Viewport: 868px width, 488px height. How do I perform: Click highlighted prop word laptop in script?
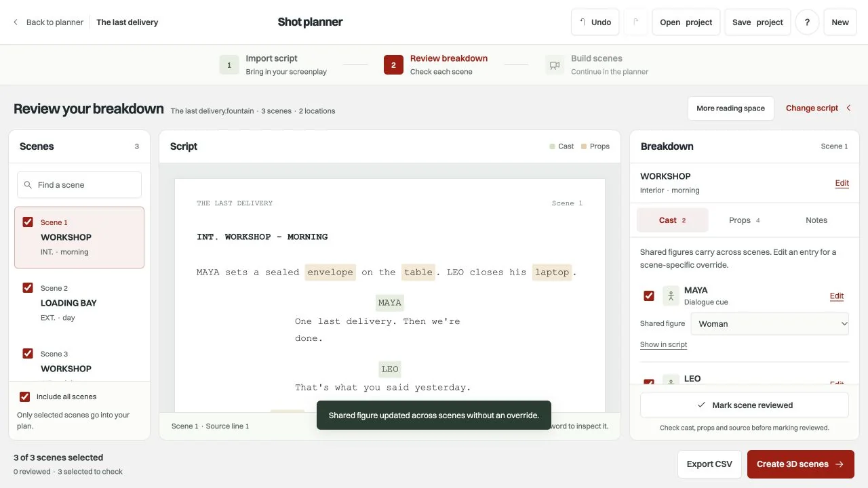[552, 272]
